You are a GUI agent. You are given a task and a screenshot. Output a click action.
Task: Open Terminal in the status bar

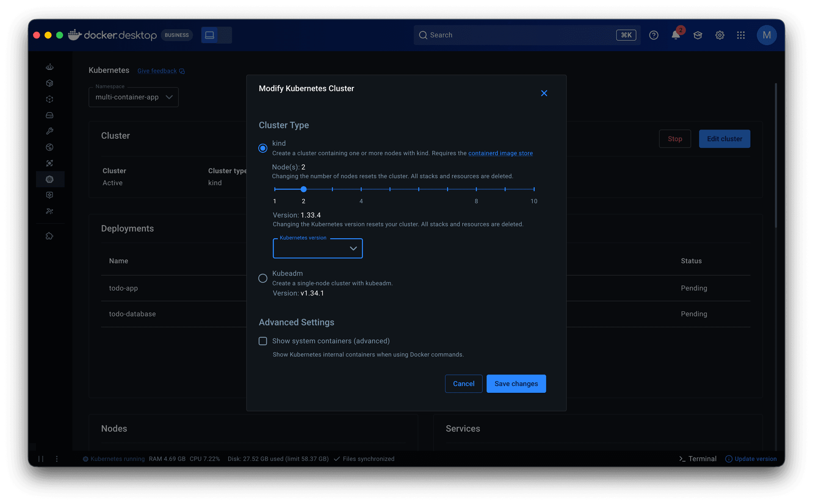click(x=698, y=459)
